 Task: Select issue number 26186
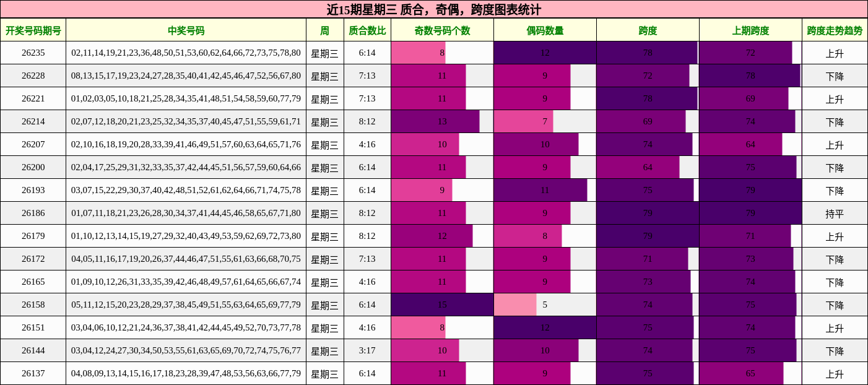(33, 213)
